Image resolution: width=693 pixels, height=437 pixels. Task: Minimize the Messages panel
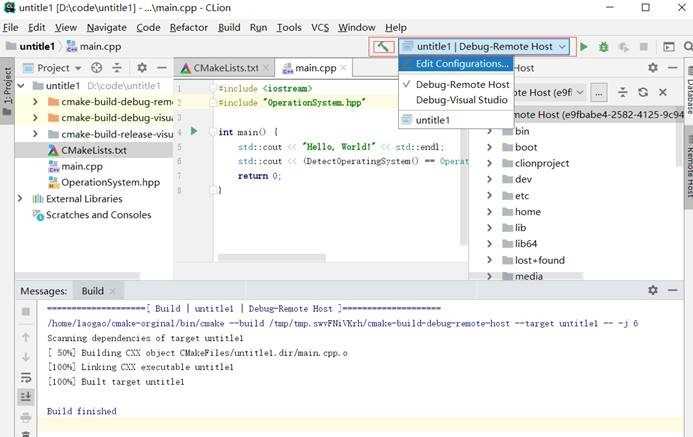[673, 290]
